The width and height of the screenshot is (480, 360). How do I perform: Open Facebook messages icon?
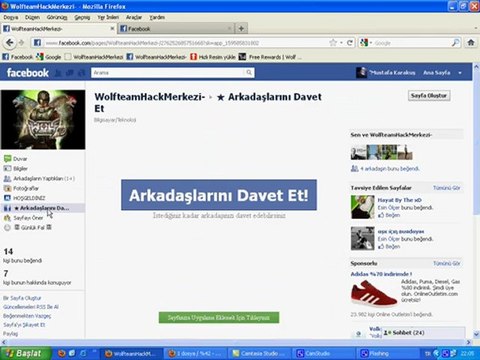click(70, 73)
